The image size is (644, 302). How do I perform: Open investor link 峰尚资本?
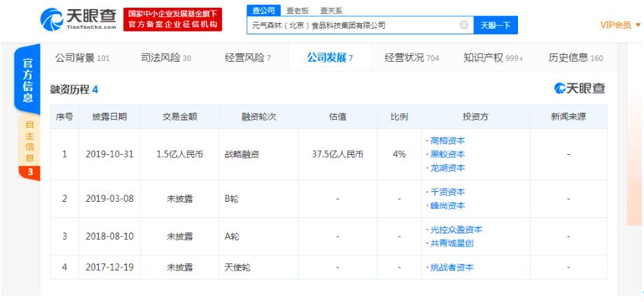point(447,205)
